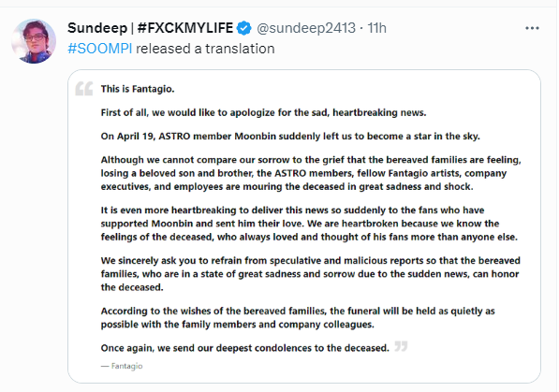This screenshot has height=392, width=559.
Task: Click the apology for heartbreaking news line
Action: pyautogui.click(x=263, y=112)
